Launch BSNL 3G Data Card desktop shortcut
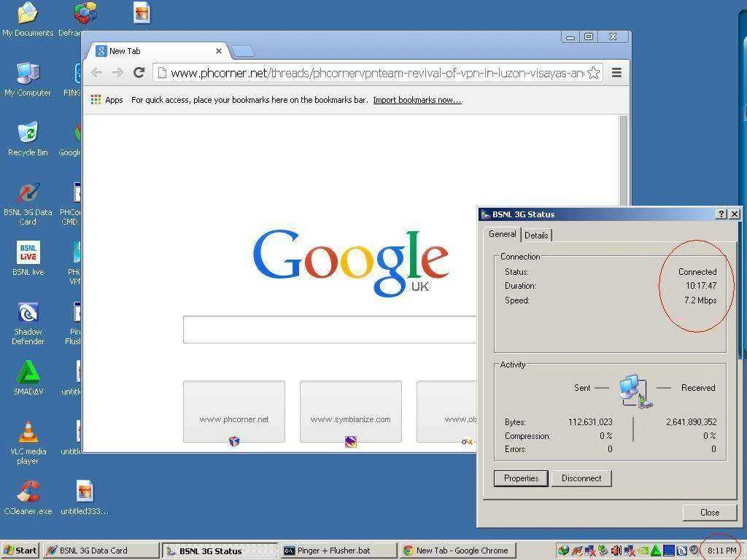Viewport: 747px width, 560px height. pos(28,204)
